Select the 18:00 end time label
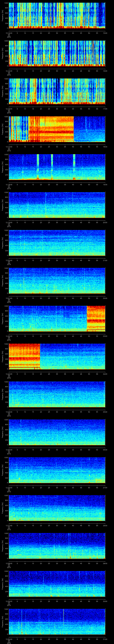This screenshot has width=114, height=644. pyautogui.click(x=105, y=147)
